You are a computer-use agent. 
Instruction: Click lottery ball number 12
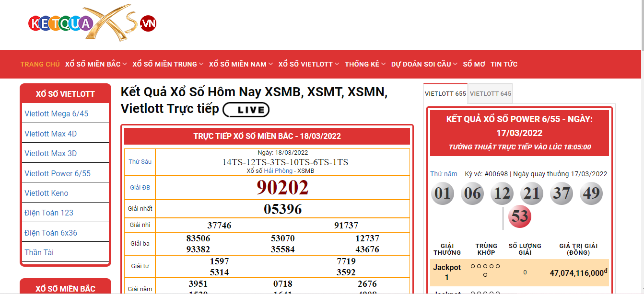pos(502,193)
